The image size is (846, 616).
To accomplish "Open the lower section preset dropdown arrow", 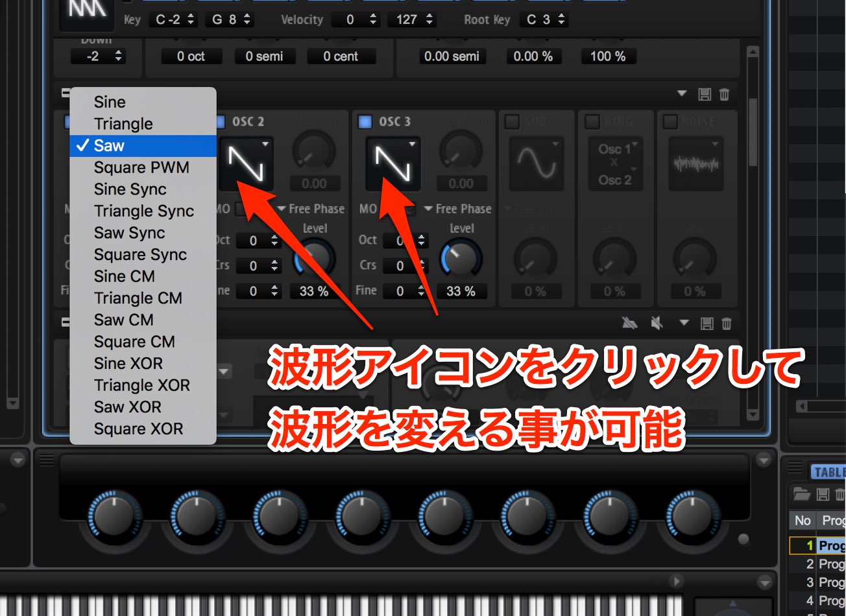I will [x=684, y=322].
